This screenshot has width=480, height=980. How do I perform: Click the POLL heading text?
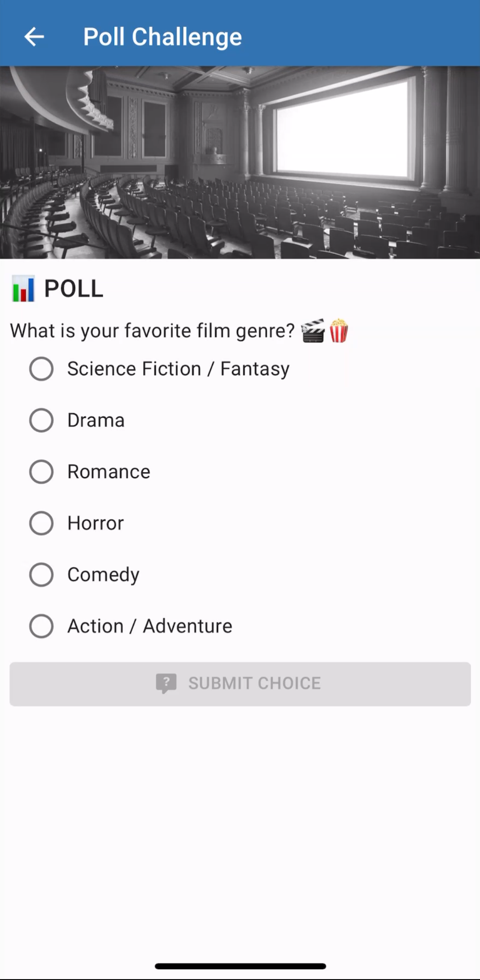(74, 289)
